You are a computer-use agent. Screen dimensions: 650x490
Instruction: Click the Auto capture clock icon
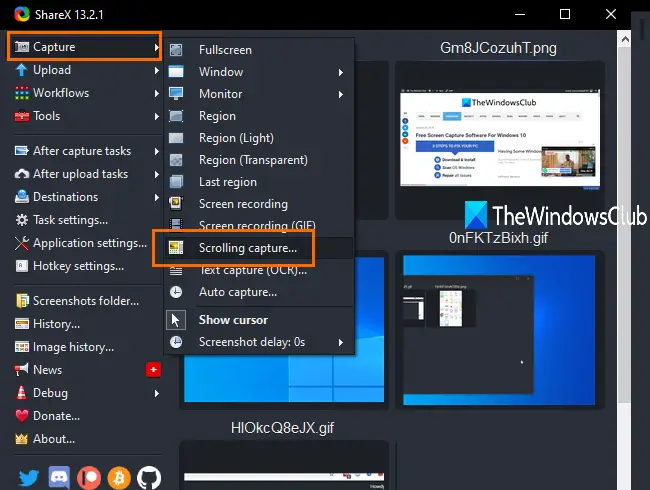point(176,292)
